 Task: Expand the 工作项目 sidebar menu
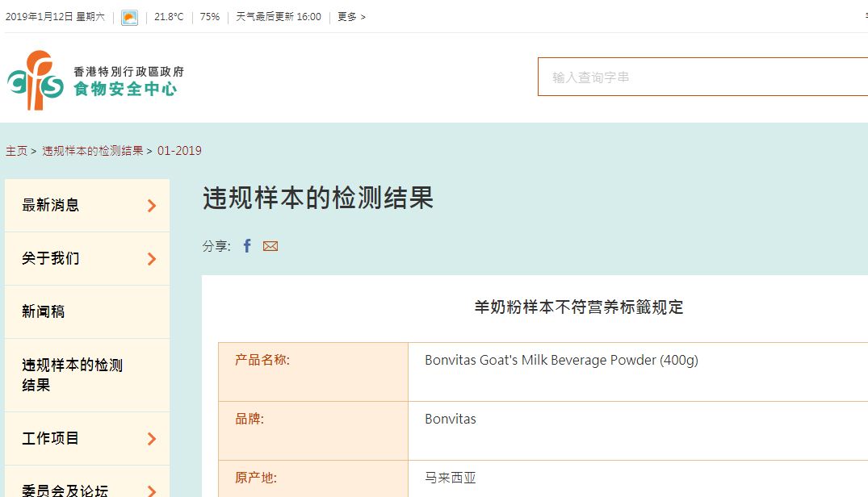151,438
